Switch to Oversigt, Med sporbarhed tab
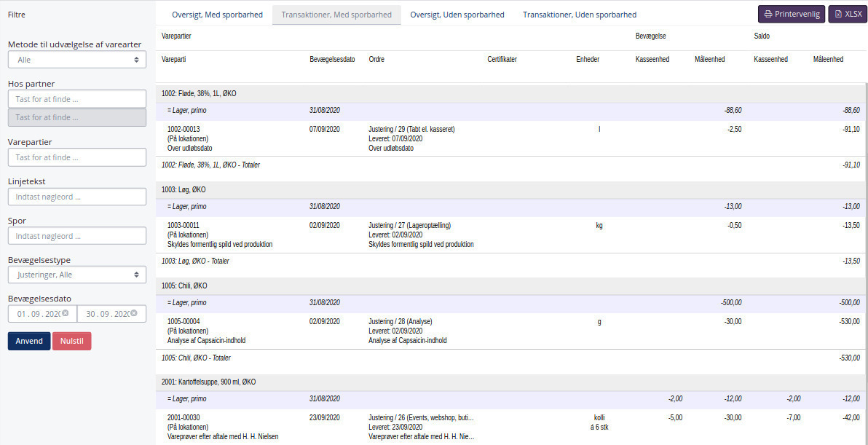The image size is (868, 445). coord(217,15)
